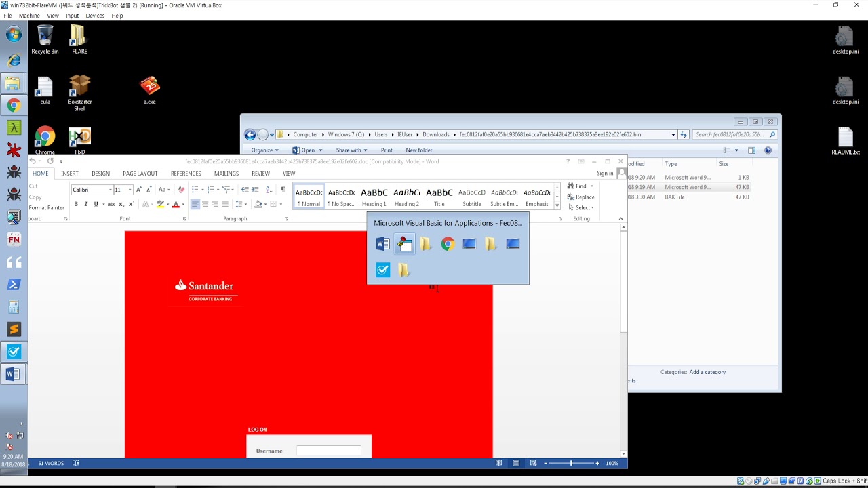The height and width of the screenshot is (488, 868).
Task: Open the INSERT ribbon tab
Action: pyautogui.click(x=69, y=174)
